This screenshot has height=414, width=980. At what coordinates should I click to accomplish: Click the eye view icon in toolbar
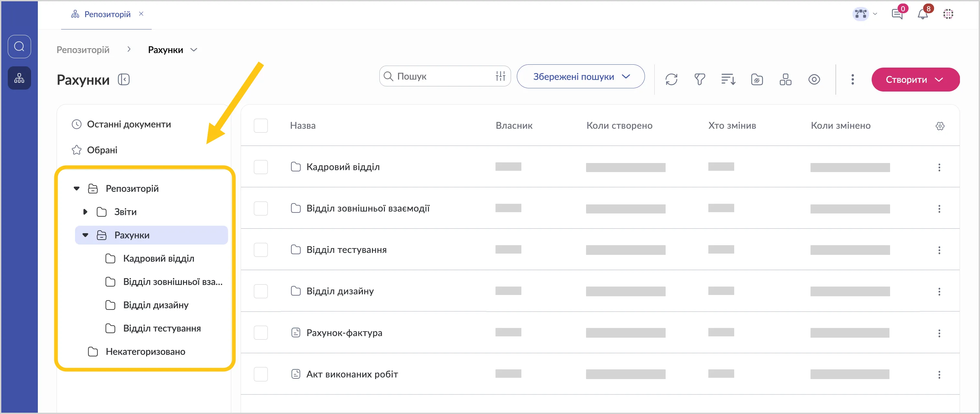[814, 80]
